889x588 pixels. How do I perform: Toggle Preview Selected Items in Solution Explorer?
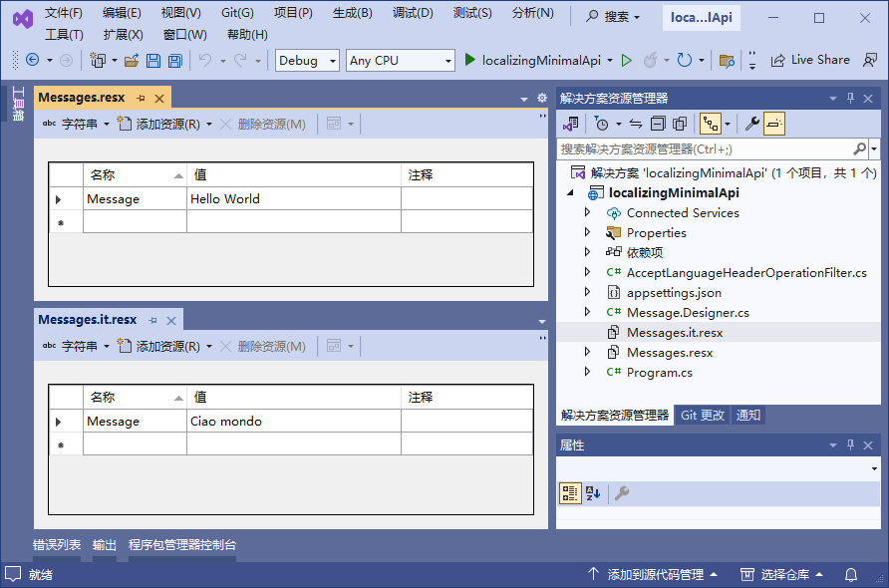[774, 124]
